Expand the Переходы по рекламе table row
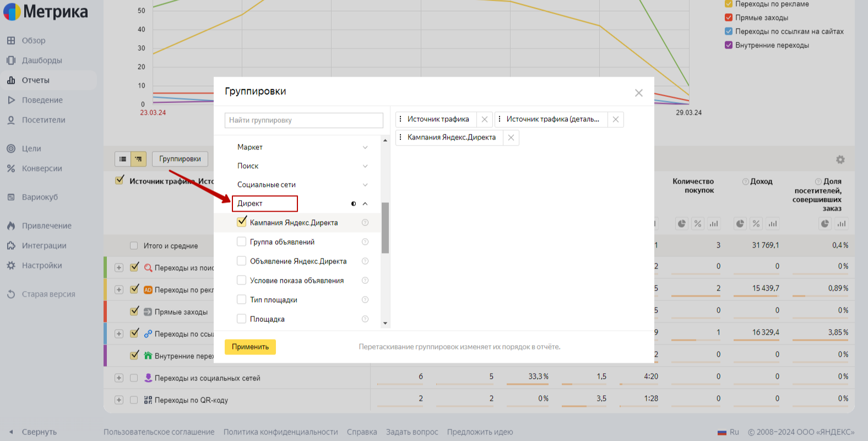Viewport: 868px width, 441px height. (x=119, y=290)
